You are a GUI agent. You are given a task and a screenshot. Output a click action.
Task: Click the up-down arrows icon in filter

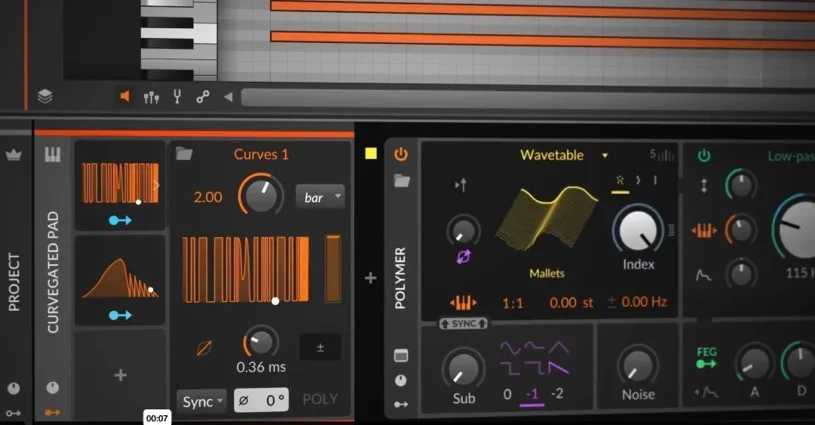point(704,185)
